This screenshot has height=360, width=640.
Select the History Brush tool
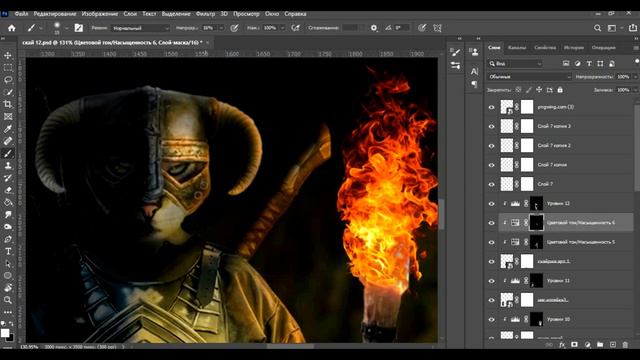click(8, 178)
